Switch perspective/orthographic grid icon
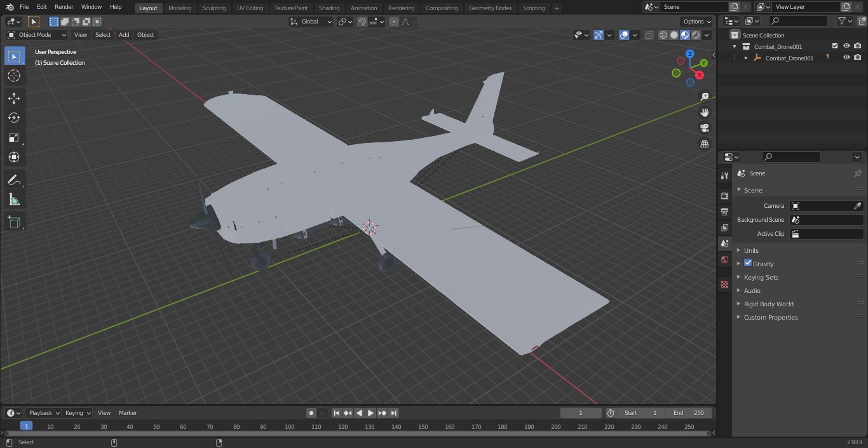 704,144
